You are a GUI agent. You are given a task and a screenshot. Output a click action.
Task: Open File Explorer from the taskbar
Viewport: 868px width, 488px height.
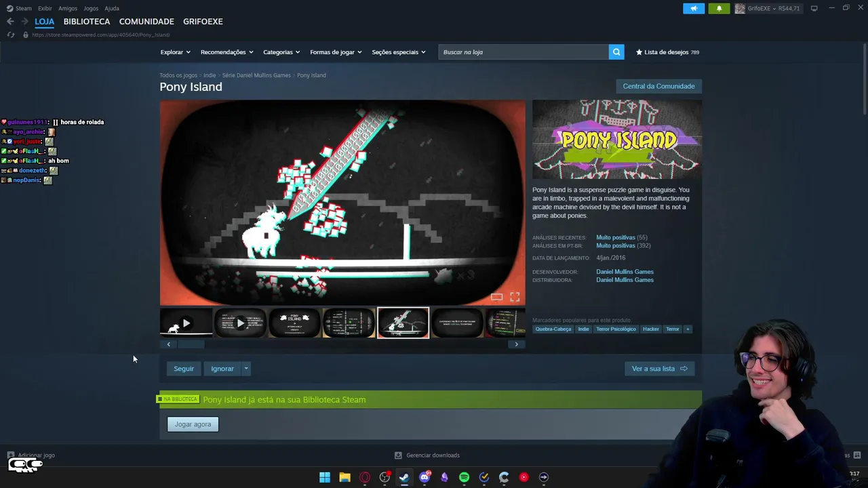(344, 477)
